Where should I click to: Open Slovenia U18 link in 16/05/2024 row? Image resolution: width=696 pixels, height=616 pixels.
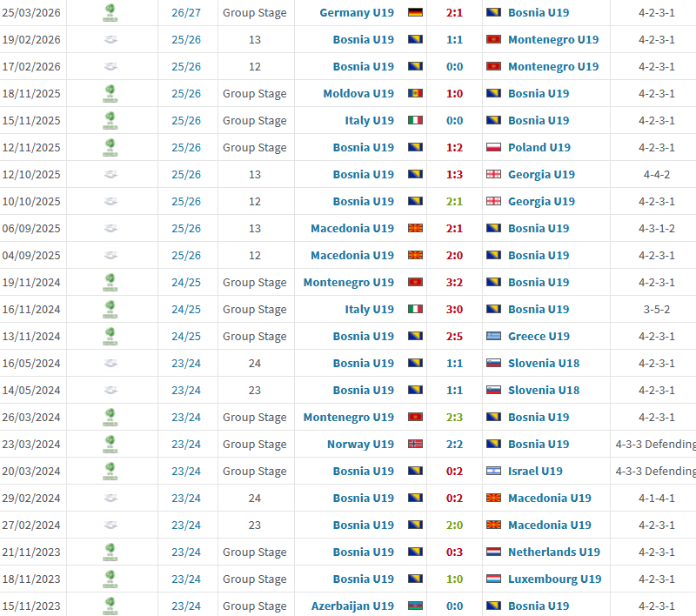[544, 364]
